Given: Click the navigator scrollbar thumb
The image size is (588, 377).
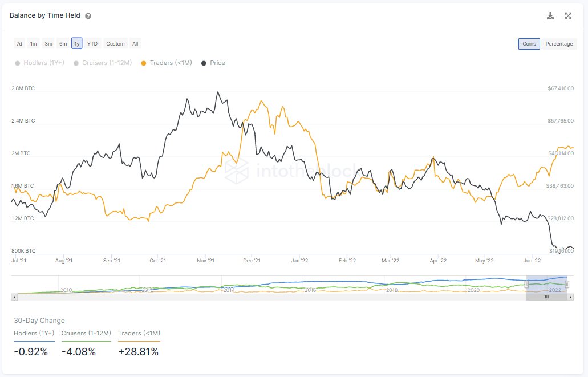Looking at the screenshot, I should (x=546, y=297).
